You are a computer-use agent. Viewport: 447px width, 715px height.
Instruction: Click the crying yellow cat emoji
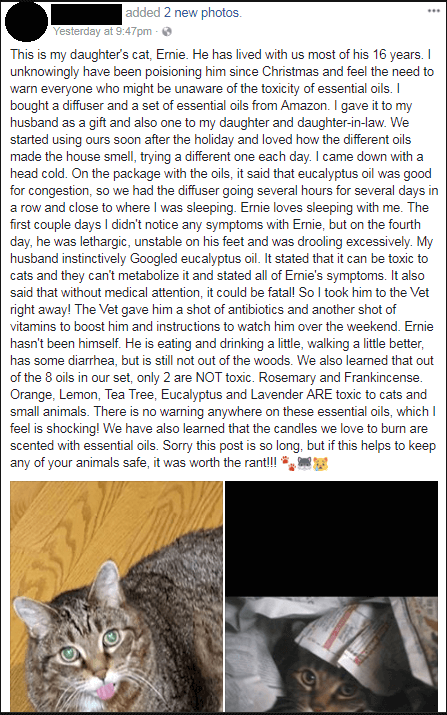pyautogui.click(x=320, y=464)
